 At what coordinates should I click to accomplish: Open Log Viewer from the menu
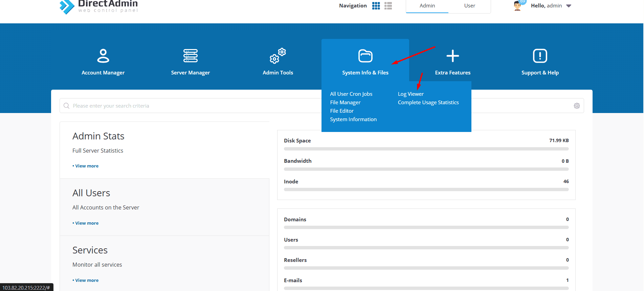410,94
